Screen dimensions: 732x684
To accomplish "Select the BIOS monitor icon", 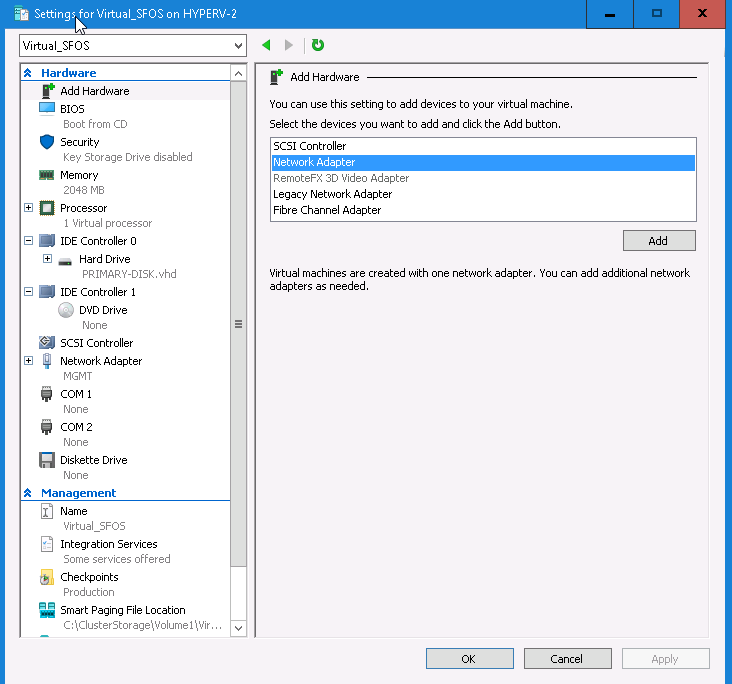I will (46, 108).
